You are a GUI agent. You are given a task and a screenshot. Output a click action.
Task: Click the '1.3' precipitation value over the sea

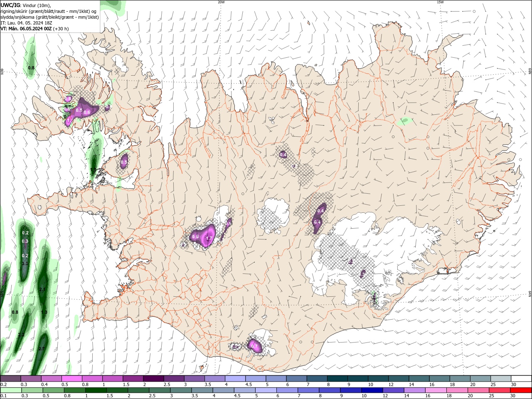click(44, 312)
